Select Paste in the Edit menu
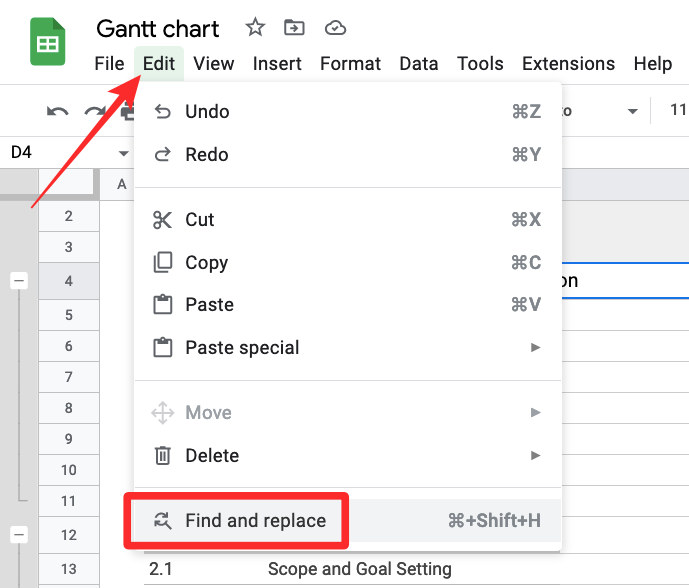 (348, 305)
